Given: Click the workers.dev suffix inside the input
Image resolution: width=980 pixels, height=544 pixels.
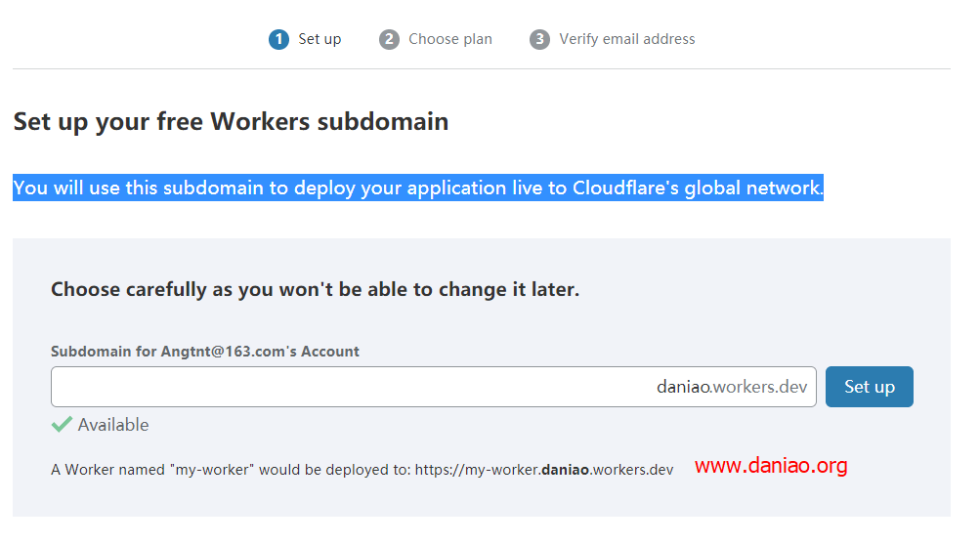Looking at the screenshot, I should (x=759, y=387).
